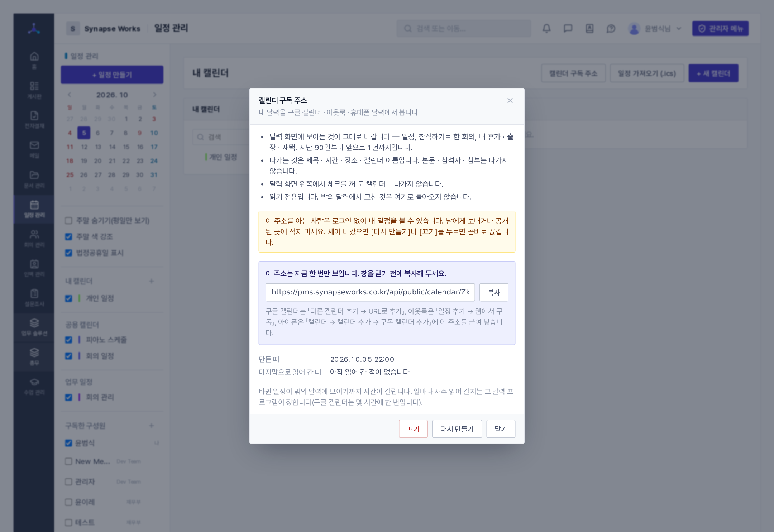Screen dimensions: 774x532
Task: Add a calendar with 내 캘린더 plus
Action: pyautogui.click(x=152, y=281)
